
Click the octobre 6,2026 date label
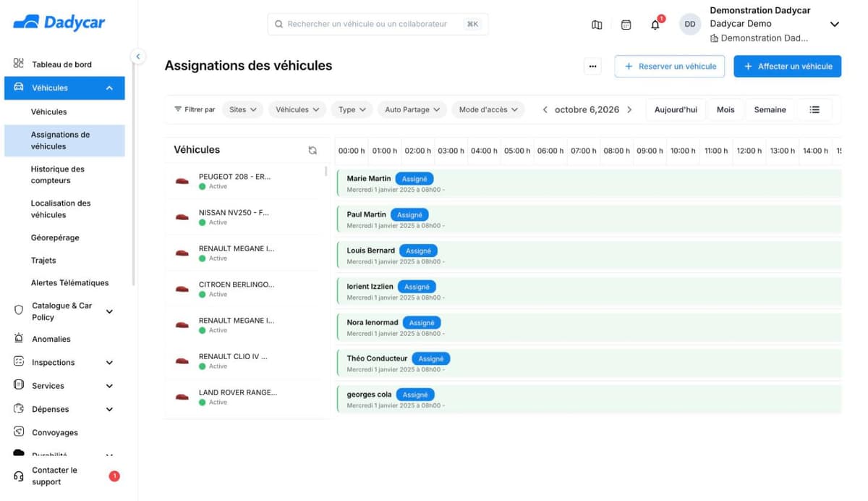tap(587, 110)
